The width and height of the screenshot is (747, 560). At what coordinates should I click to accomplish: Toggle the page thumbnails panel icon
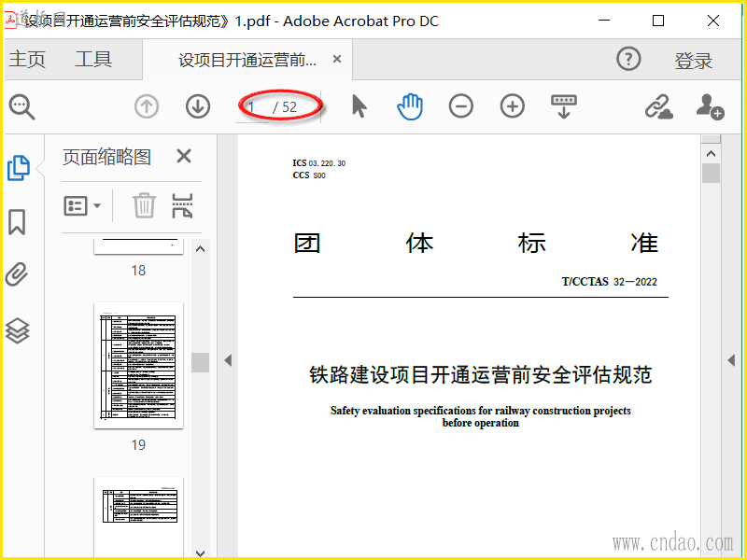pos(19,168)
